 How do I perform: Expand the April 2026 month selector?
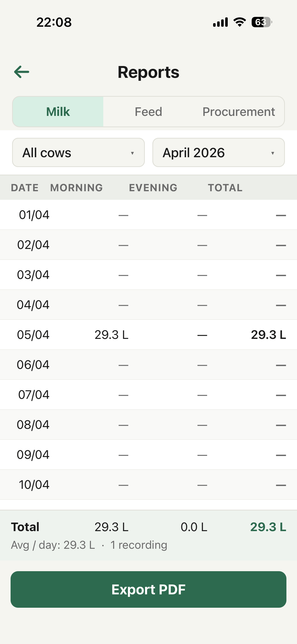218,153
